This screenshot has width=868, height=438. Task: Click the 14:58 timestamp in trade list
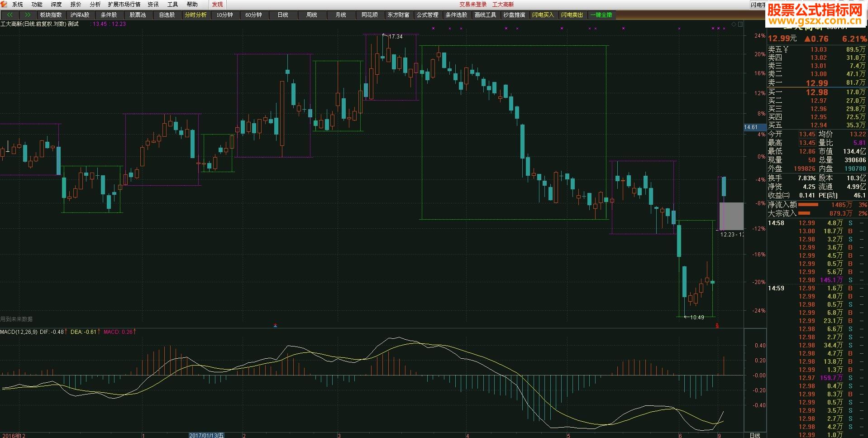pos(776,223)
